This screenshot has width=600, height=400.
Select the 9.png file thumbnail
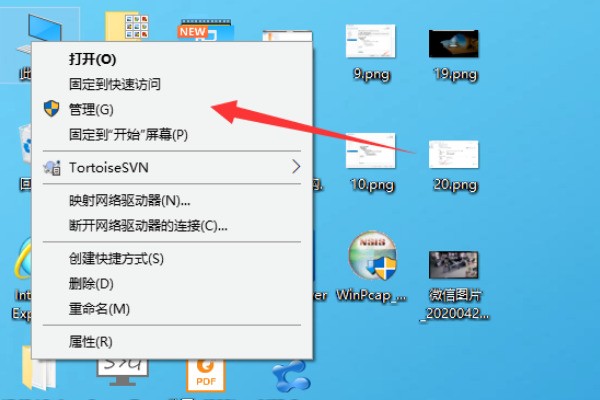pyautogui.click(x=370, y=41)
